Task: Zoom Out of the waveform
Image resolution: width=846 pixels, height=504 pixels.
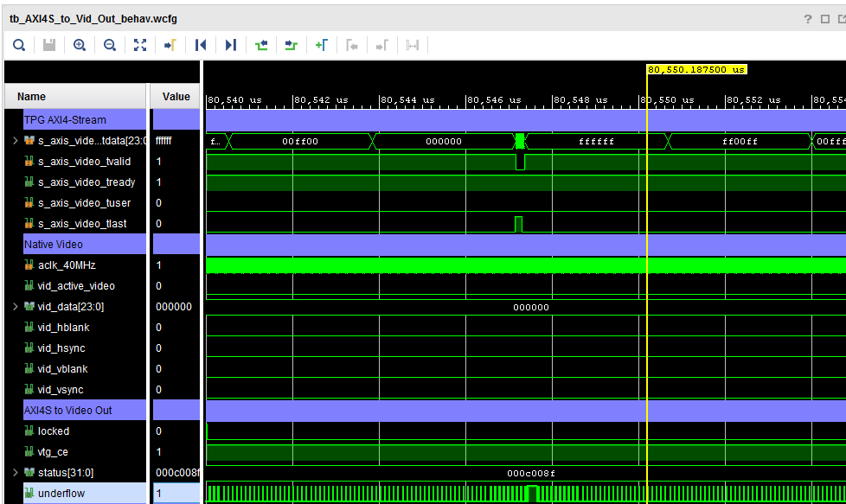Action: coord(109,44)
